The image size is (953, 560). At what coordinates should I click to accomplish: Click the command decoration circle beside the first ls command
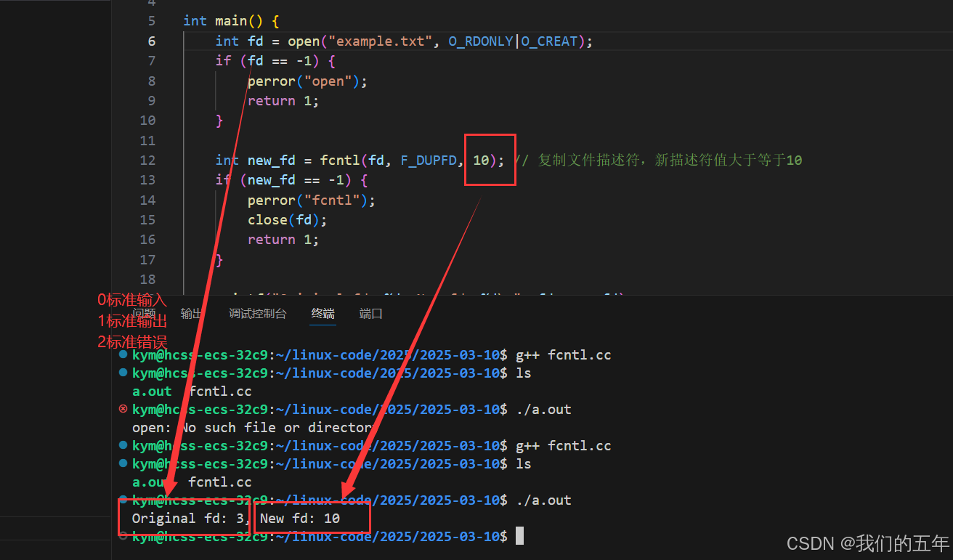click(x=122, y=373)
